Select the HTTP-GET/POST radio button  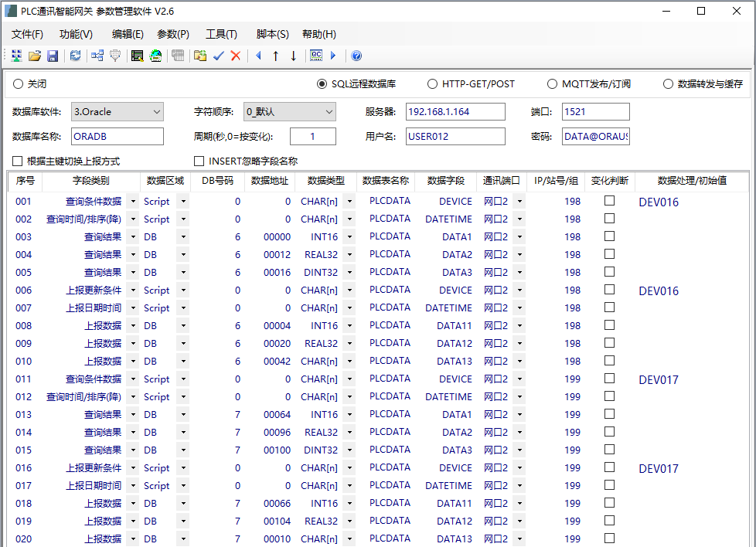433,84
